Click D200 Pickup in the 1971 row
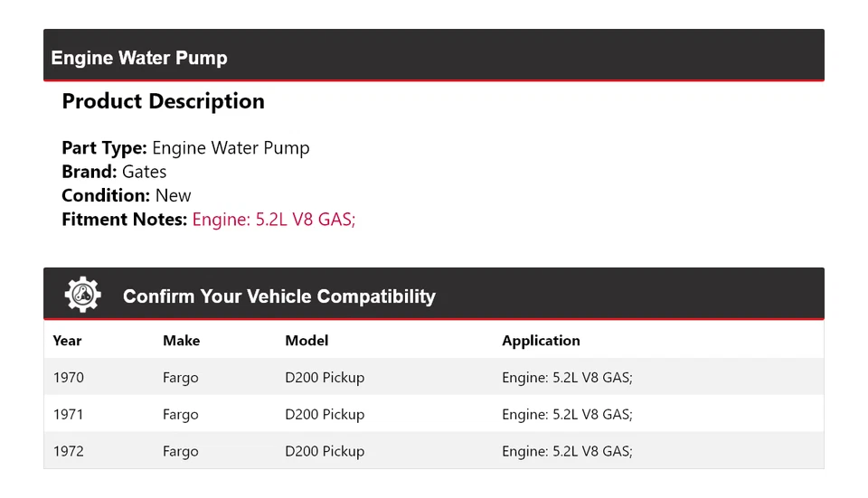Screen dimensions: 868x498 325,415
